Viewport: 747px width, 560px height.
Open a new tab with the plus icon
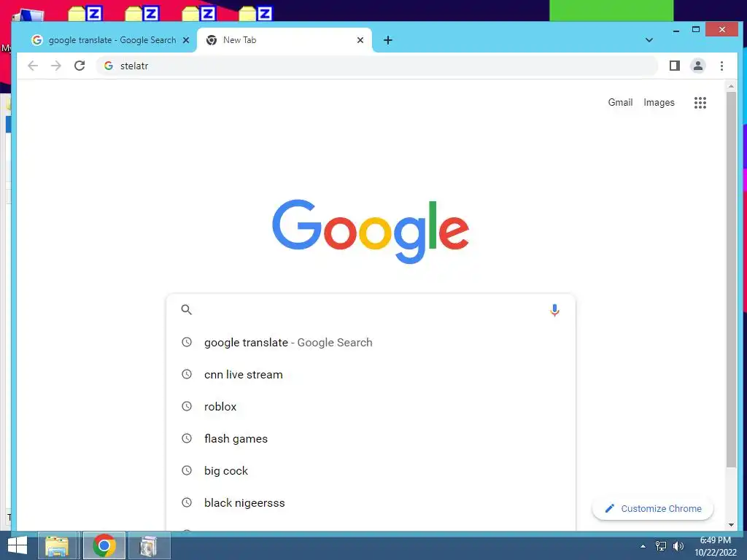[x=388, y=40]
